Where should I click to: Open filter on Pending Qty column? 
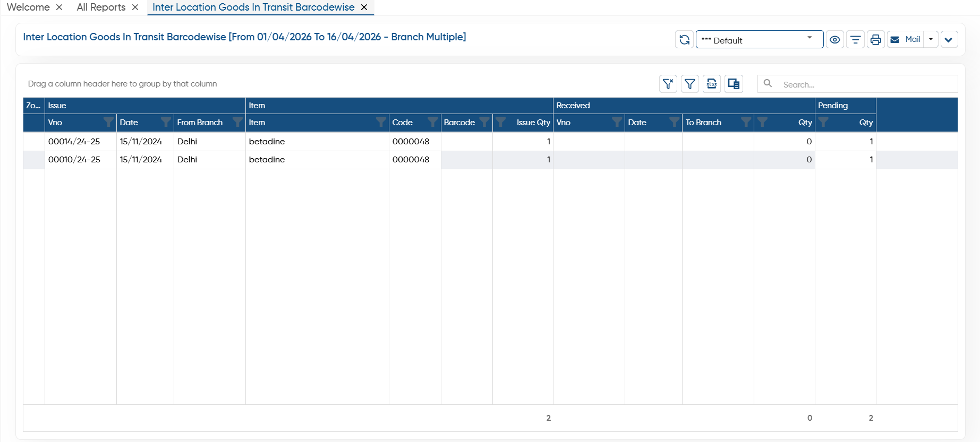(x=823, y=122)
